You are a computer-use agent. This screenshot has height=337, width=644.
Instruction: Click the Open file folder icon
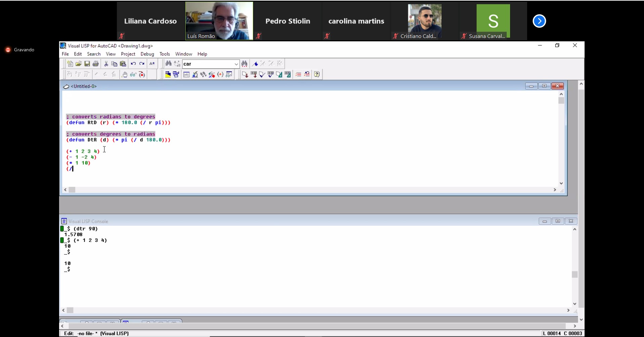(x=79, y=64)
